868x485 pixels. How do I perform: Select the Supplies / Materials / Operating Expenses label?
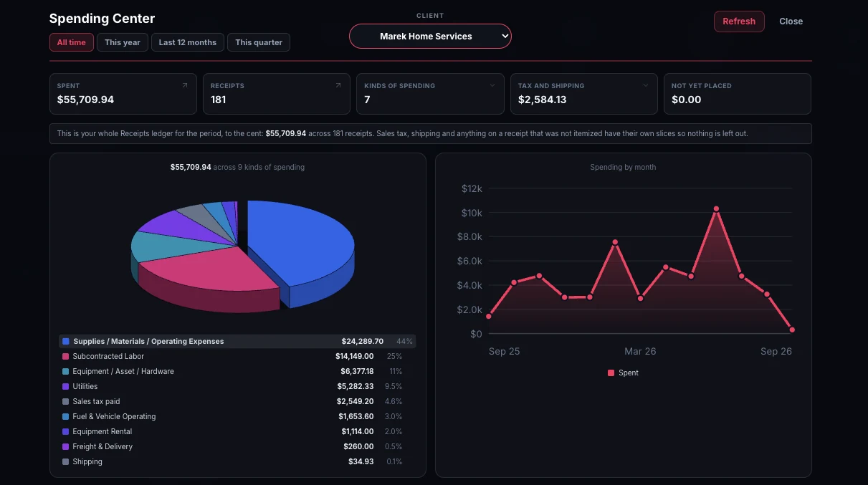[x=148, y=342]
